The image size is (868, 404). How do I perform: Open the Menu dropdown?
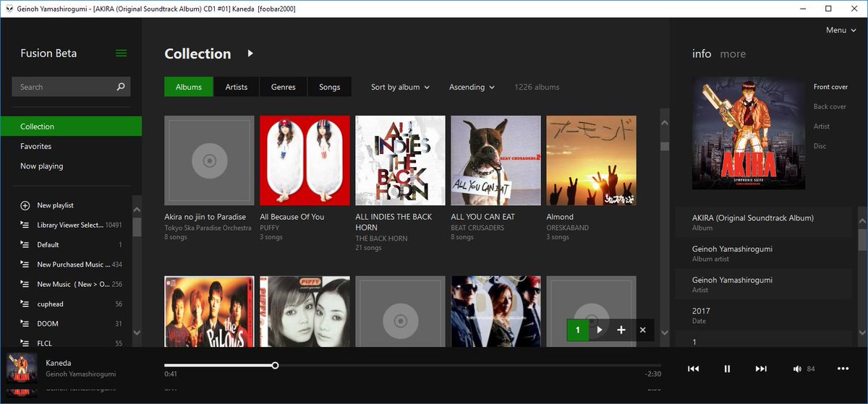pyautogui.click(x=841, y=30)
